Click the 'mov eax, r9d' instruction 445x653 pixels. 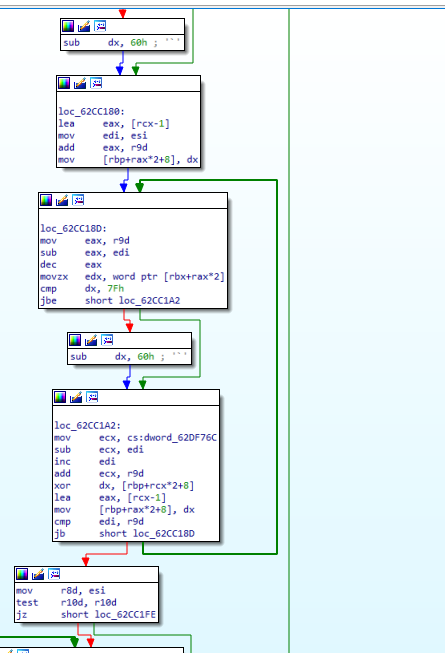[x=85, y=241]
